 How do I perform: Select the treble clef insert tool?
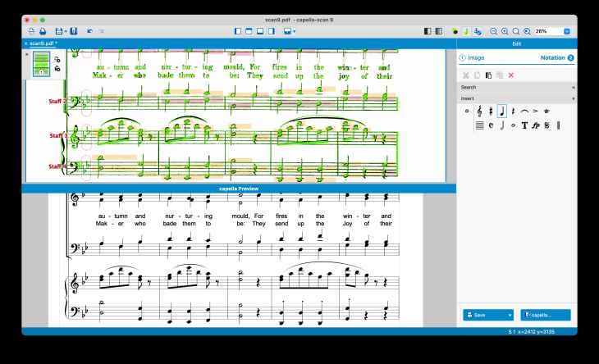(479, 111)
